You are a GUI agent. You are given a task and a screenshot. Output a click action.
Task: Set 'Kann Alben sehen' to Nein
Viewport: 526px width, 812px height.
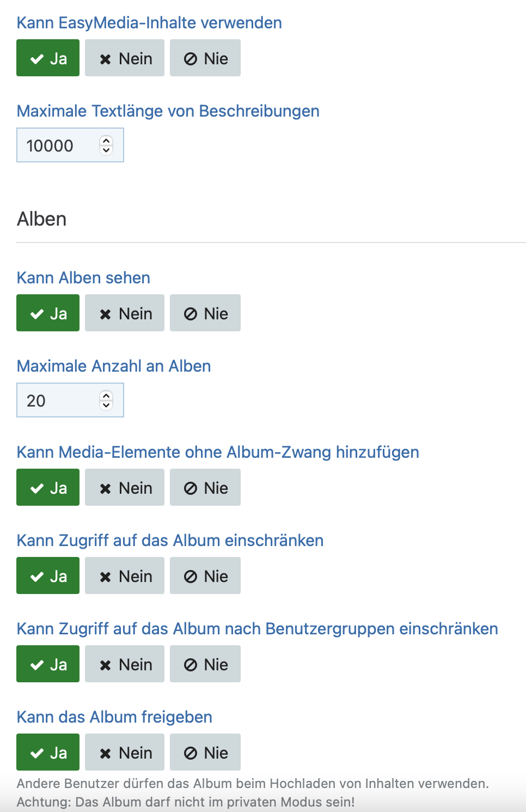(125, 313)
